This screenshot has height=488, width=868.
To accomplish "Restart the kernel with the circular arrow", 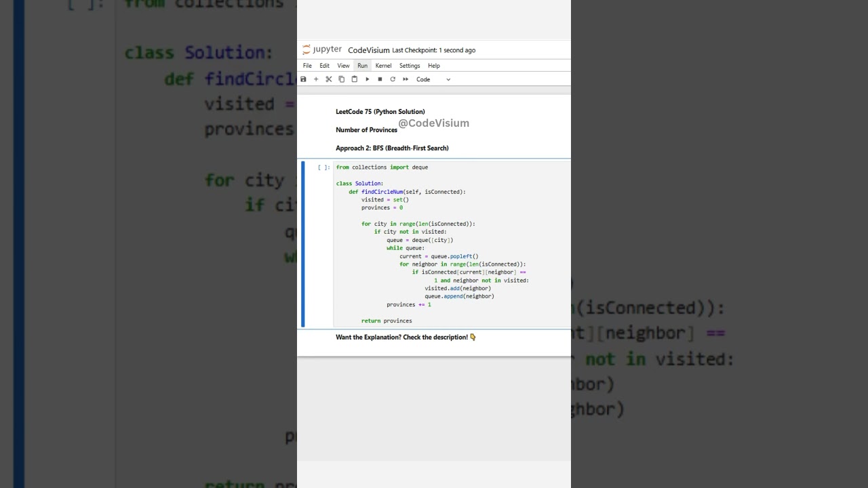I will [x=393, y=79].
